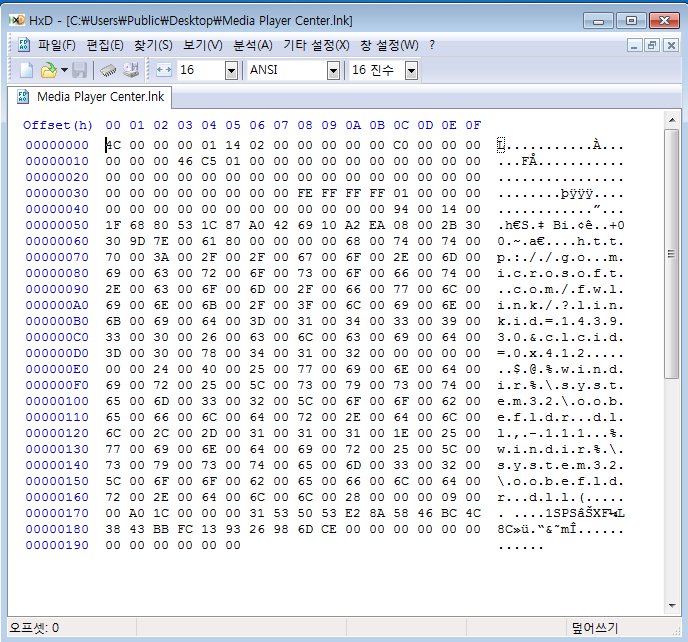Click byte 9D in row 00000060
This screenshot has height=642, width=688.
point(137,241)
